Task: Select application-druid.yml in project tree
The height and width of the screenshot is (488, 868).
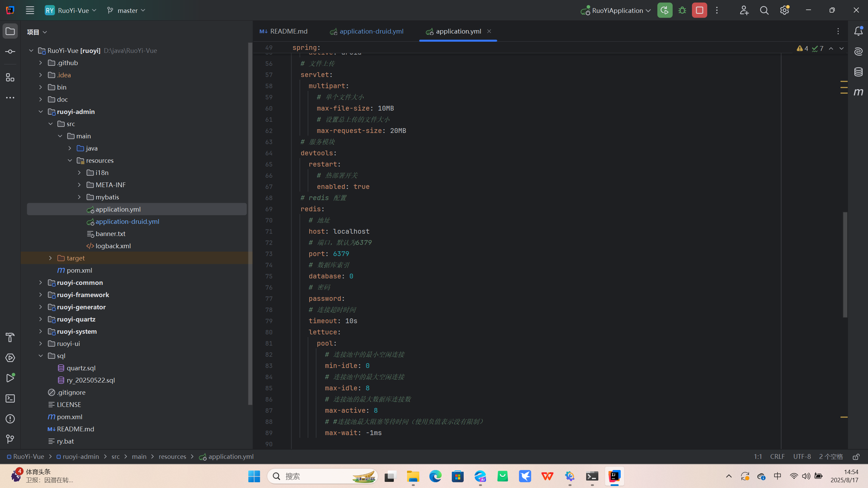Action: pos(127,221)
